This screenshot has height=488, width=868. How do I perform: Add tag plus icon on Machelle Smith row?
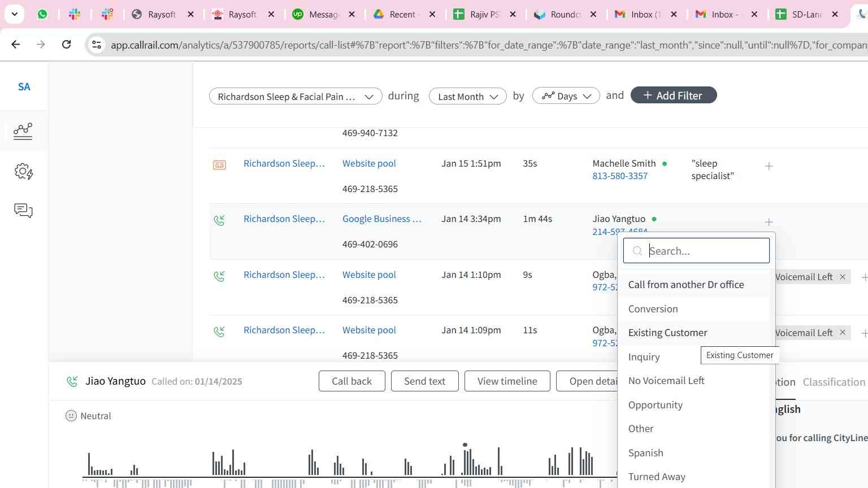coord(769,166)
